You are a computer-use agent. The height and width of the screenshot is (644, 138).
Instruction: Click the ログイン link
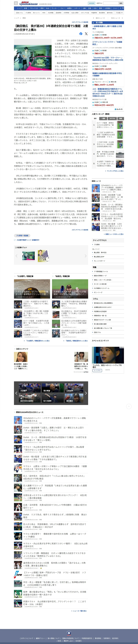[x=99, y=3]
